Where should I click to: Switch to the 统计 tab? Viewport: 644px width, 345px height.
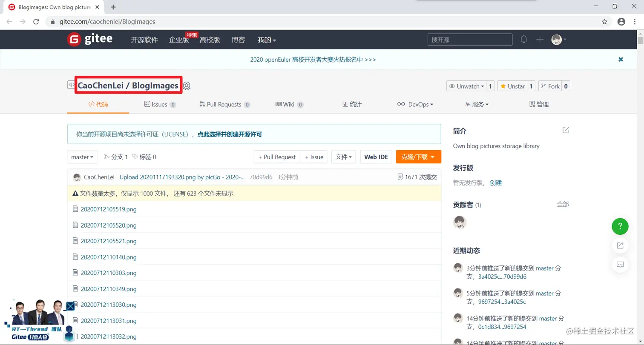coord(352,104)
